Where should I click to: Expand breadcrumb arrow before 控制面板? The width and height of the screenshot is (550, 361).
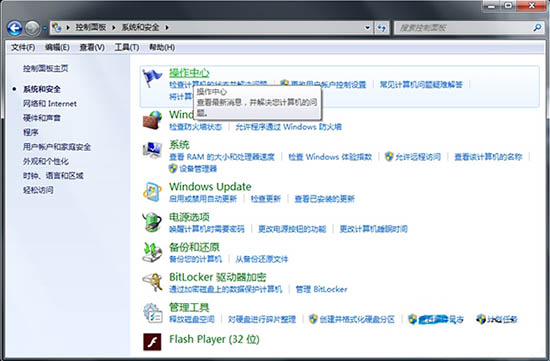tap(68, 27)
